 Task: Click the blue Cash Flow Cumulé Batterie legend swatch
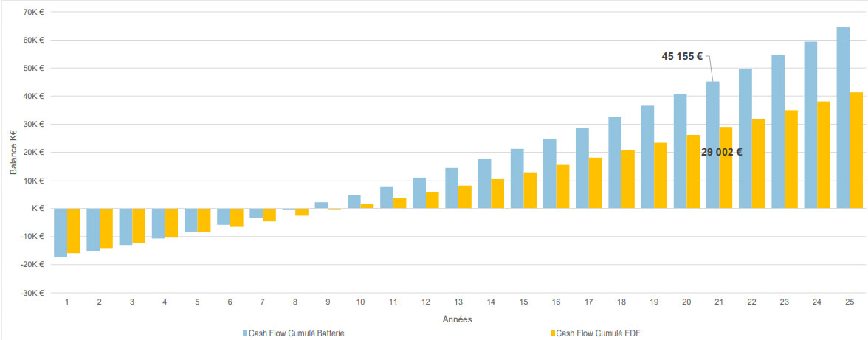point(245,333)
